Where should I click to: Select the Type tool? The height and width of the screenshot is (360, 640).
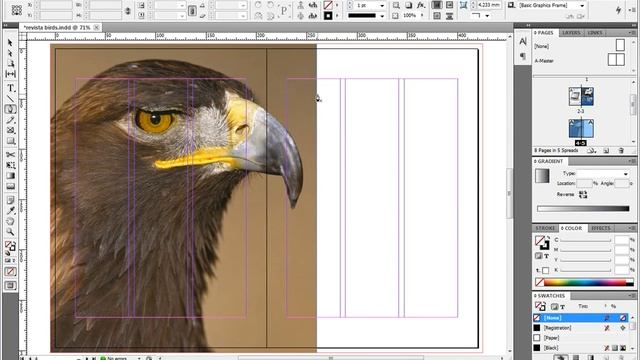tap(10, 88)
